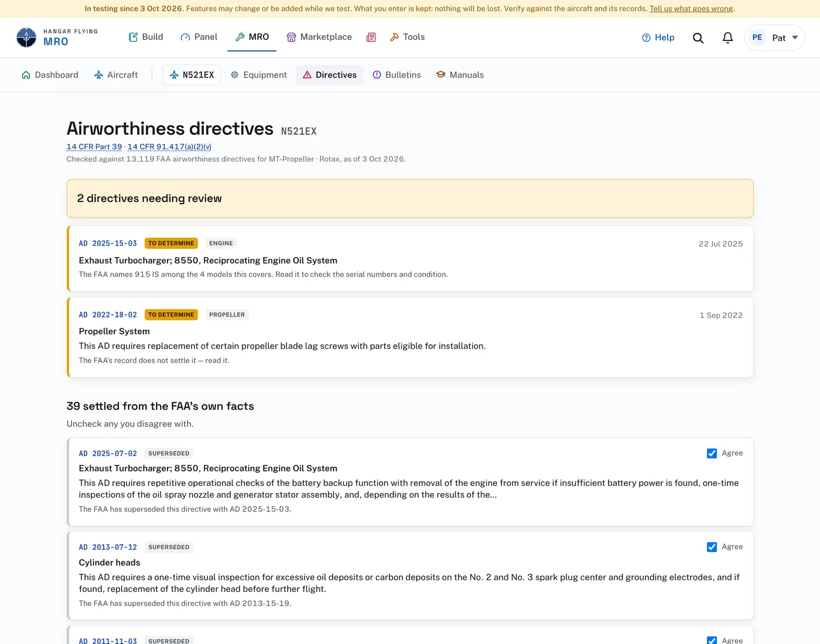Click the TO DETERMINE badge on AD 2022-18-02
820x644 pixels.
click(x=171, y=315)
